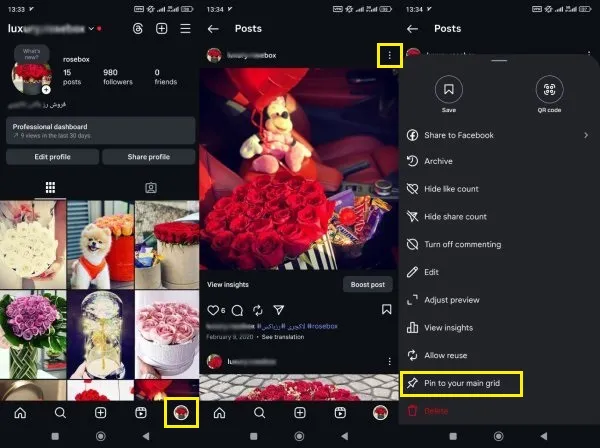Tap Boost post button
This screenshot has width=600, height=448.
pyautogui.click(x=368, y=285)
